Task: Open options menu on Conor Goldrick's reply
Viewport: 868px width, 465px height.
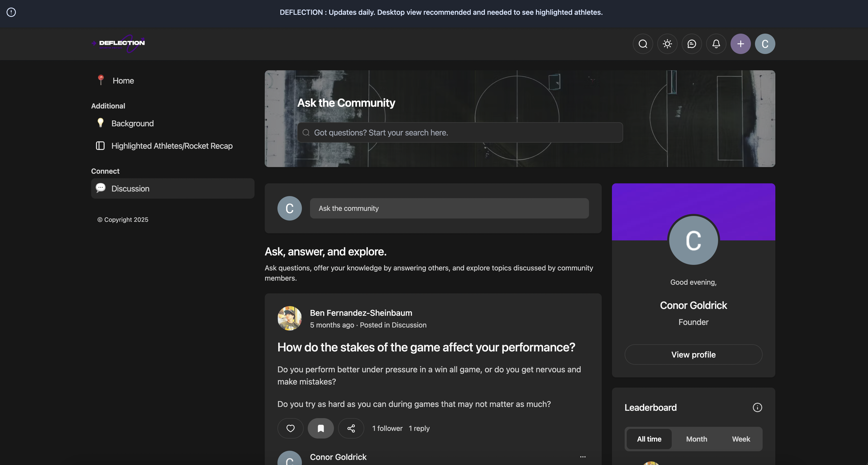Action: coord(583,457)
